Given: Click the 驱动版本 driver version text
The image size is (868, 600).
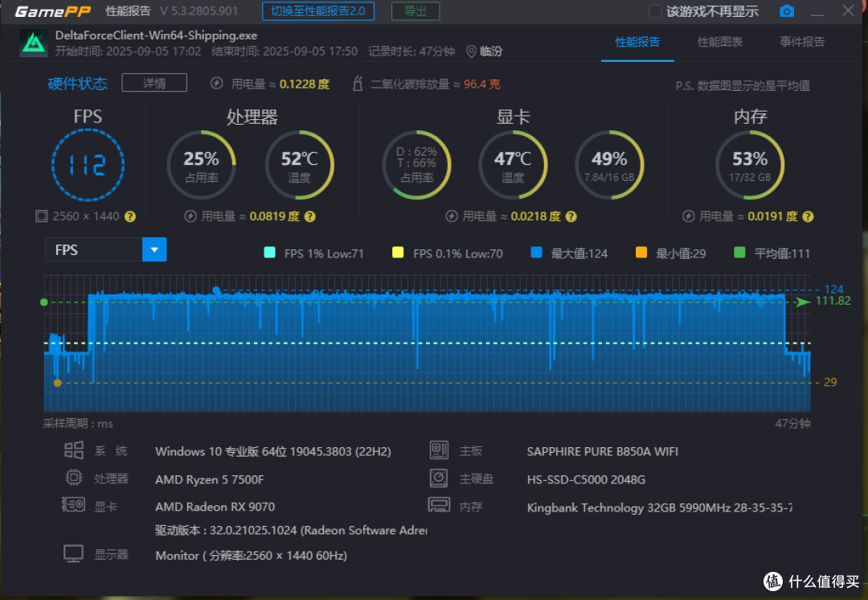Looking at the screenshot, I should [291, 530].
